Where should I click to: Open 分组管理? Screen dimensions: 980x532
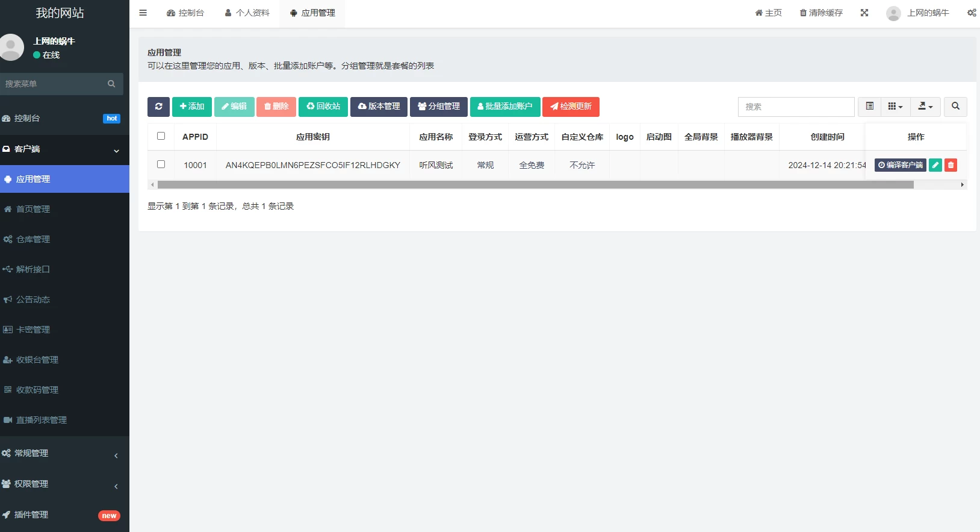[439, 107]
